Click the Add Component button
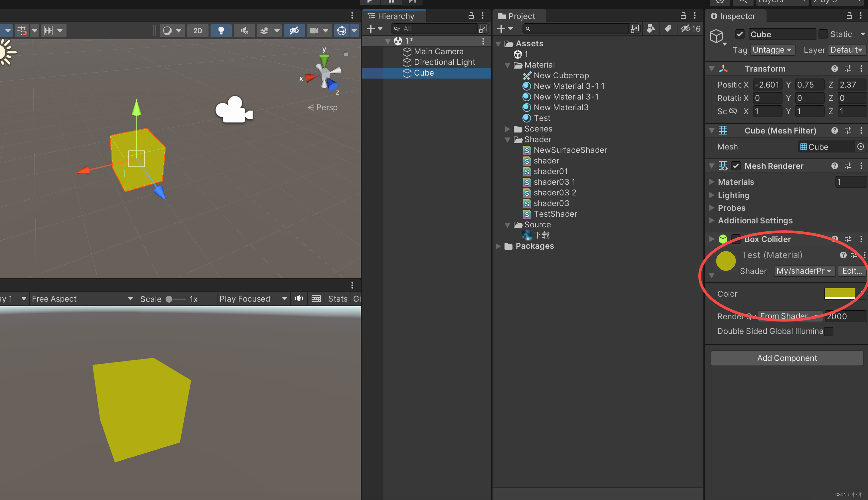The height and width of the screenshot is (500, 868). pos(787,358)
